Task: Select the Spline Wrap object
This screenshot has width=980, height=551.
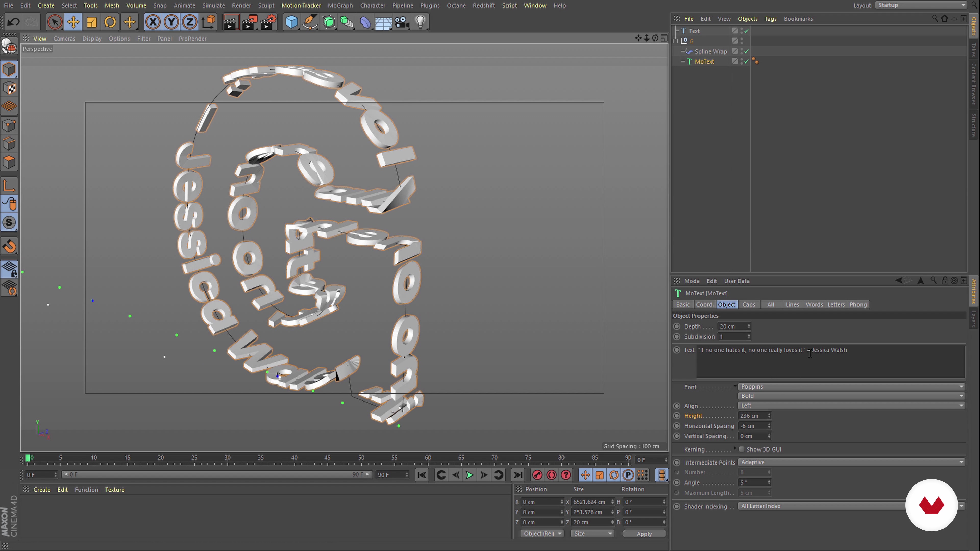Action: pos(710,51)
